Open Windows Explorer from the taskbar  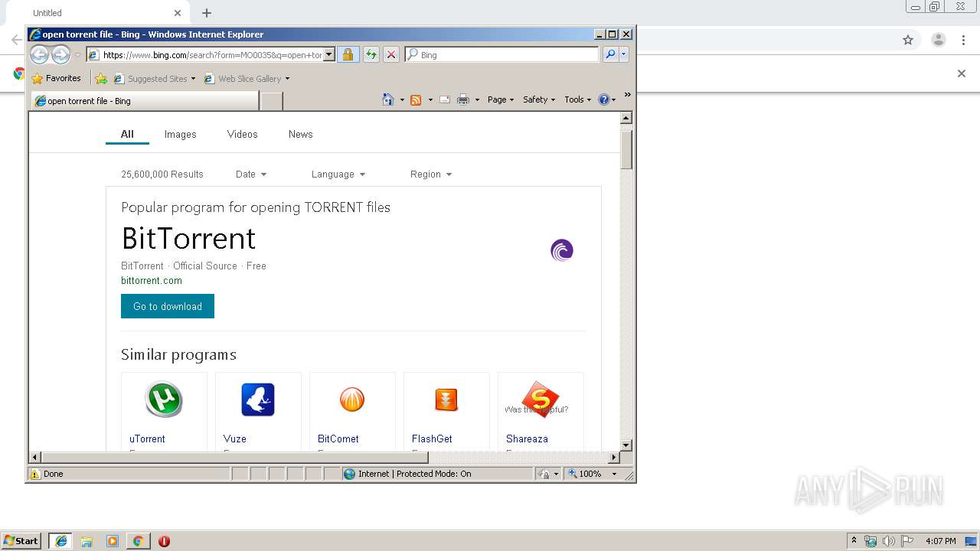pyautogui.click(x=87, y=541)
